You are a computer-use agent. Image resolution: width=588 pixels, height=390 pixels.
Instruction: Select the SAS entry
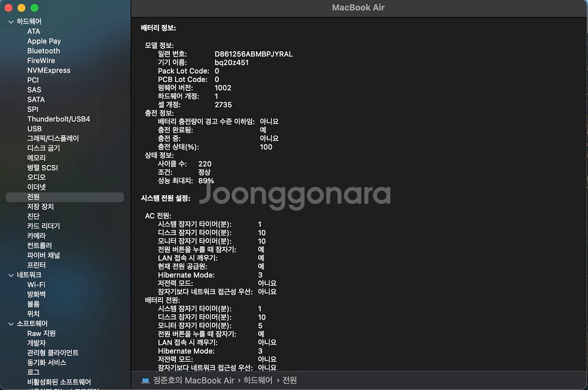click(34, 90)
